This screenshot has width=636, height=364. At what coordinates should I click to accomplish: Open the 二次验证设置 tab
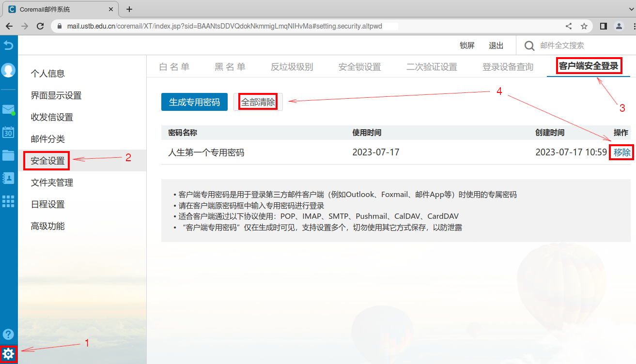pos(432,67)
